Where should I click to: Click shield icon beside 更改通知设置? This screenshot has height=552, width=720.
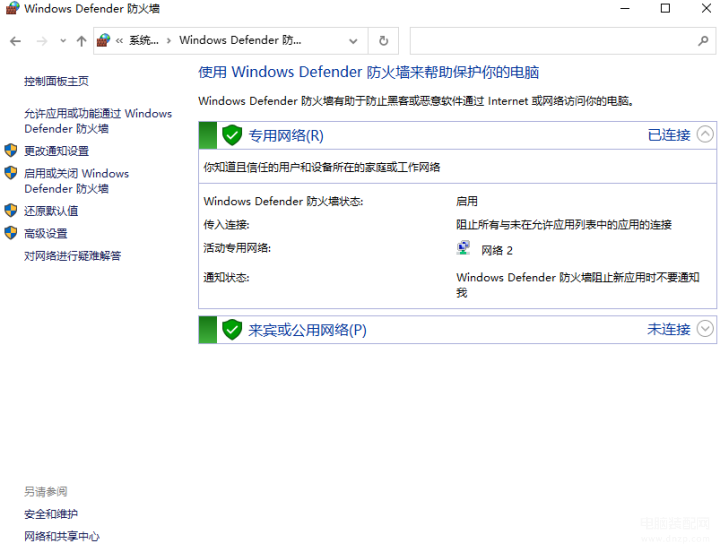pos(11,150)
